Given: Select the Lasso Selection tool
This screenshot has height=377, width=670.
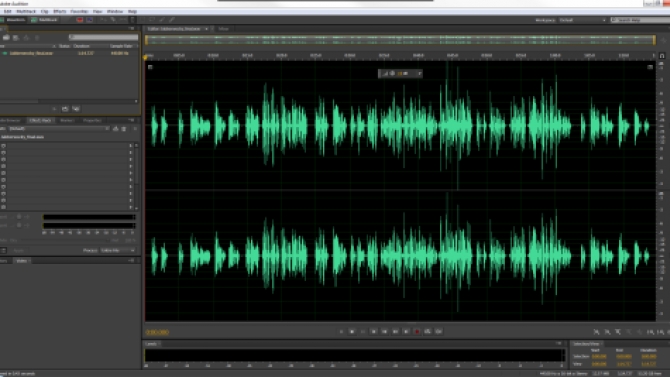Looking at the screenshot, I should [152, 20].
